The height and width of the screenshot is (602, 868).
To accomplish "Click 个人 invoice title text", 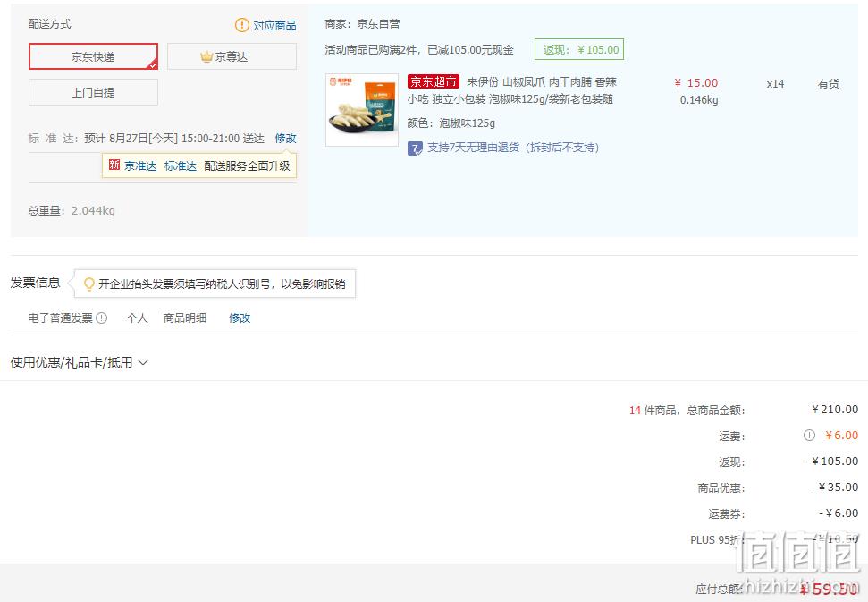I will pyautogui.click(x=137, y=318).
